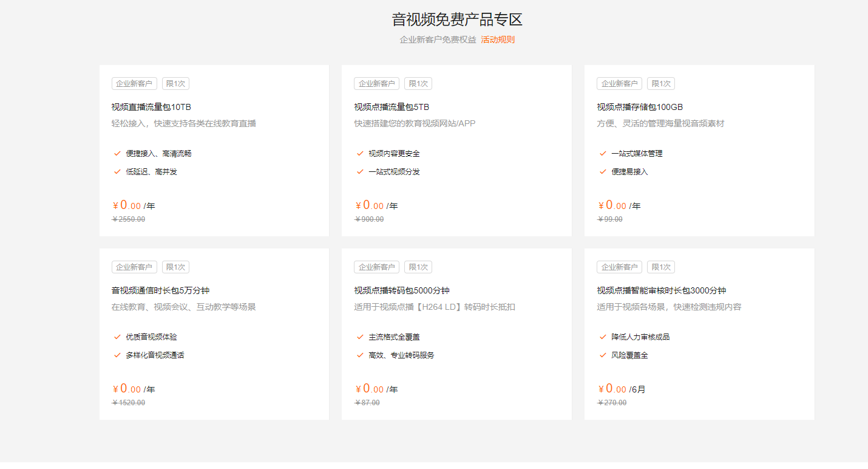Click the subtitle 企业新客户免费权益
The height and width of the screenshot is (469, 868).
(438, 40)
